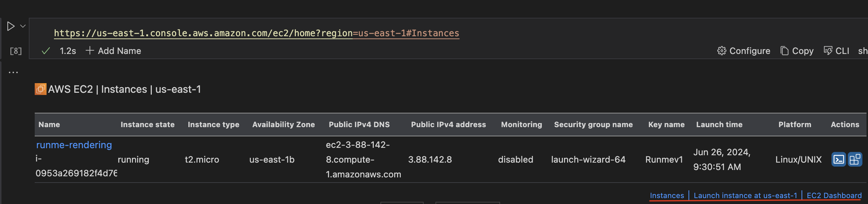Copy the cell content
Image resolution: width=868 pixels, height=204 pixels.
click(797, 51)
